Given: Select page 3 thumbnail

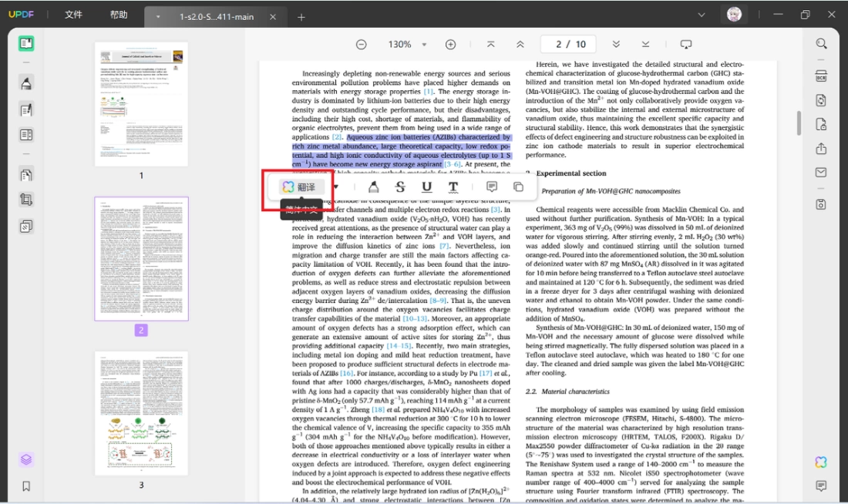Looking at the screenshot, I should (141, 414).
